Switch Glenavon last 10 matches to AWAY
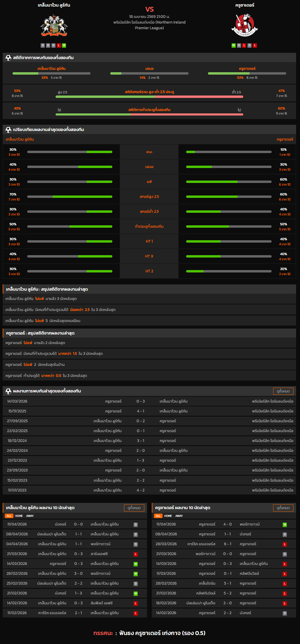The width and height of the screenshot is (300, 644). 30,516
